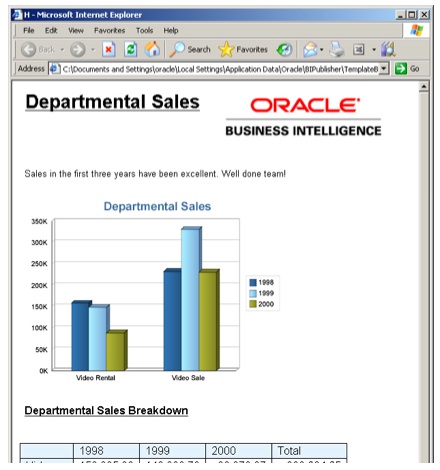Print the page using printer icon
The image size is (440, 470).
(337, 49)
